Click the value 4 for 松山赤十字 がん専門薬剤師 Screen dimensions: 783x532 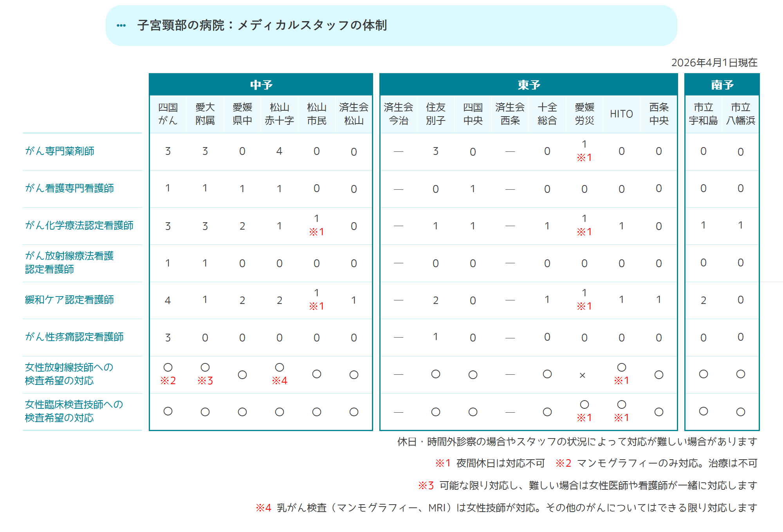pyautogui.click(x=279, y=151)
